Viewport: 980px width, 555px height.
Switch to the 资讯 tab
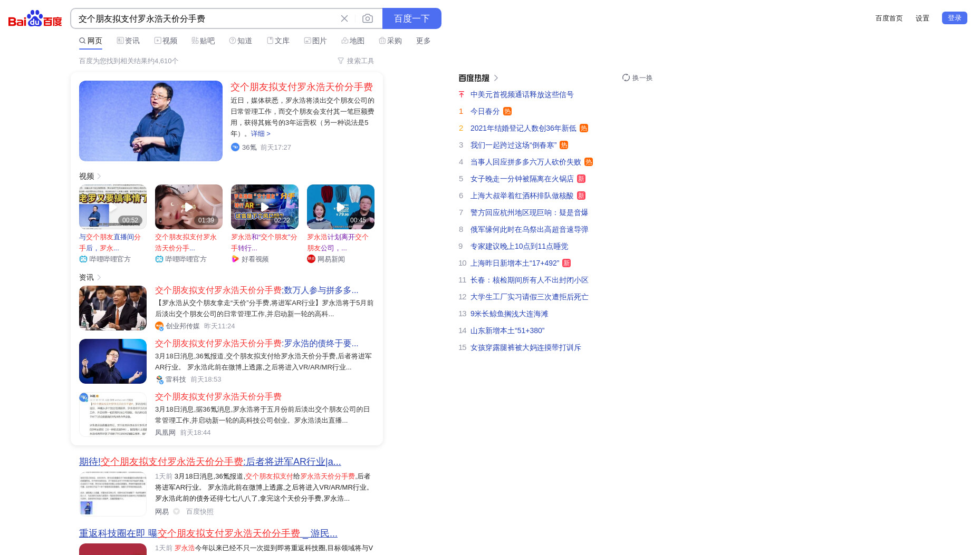click(x=128, y=41)
